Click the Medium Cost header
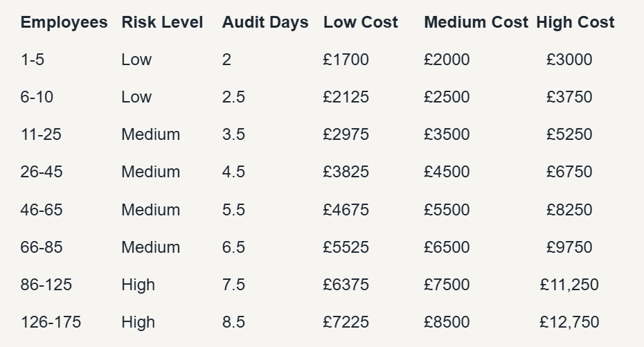Screen dimensions: 644x347 476,22
